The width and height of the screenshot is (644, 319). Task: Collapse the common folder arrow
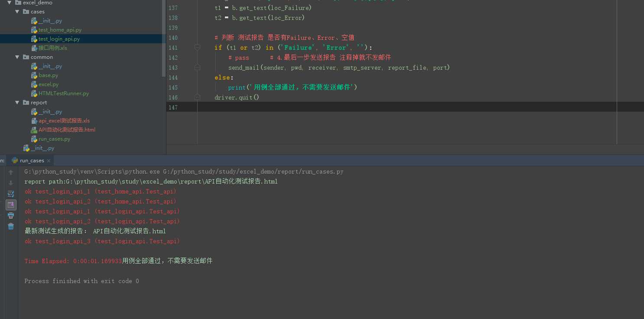[x=17, y=57]
